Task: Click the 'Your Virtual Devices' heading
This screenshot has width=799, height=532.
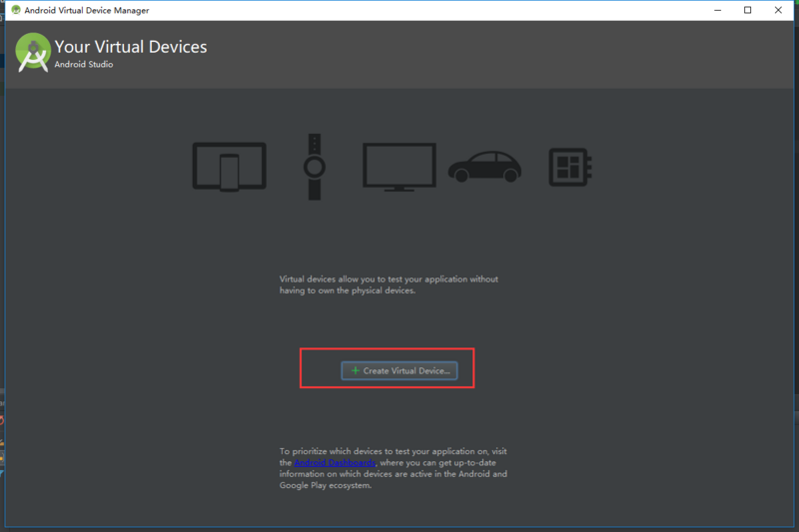Action: pos(131,47)
